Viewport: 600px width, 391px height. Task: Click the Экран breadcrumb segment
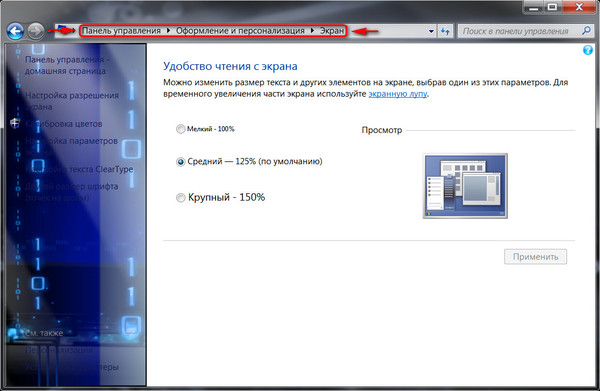332,31
